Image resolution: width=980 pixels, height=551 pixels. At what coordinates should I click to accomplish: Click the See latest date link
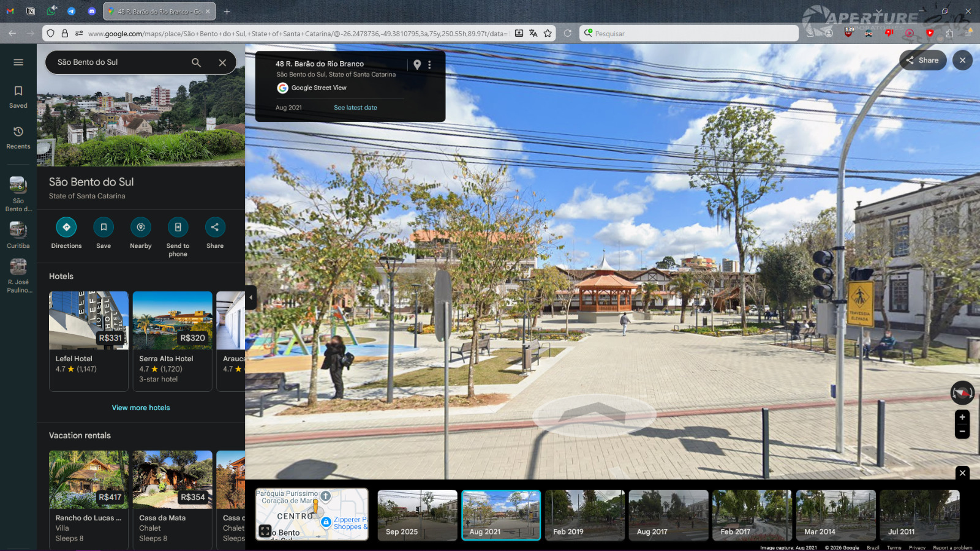tap(355, 108)
